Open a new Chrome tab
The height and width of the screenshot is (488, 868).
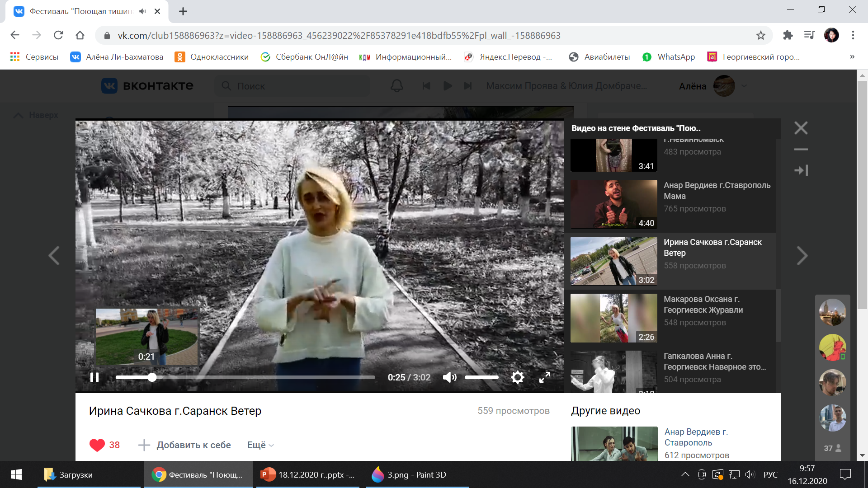pyautogui.click(x=183, y=11)
